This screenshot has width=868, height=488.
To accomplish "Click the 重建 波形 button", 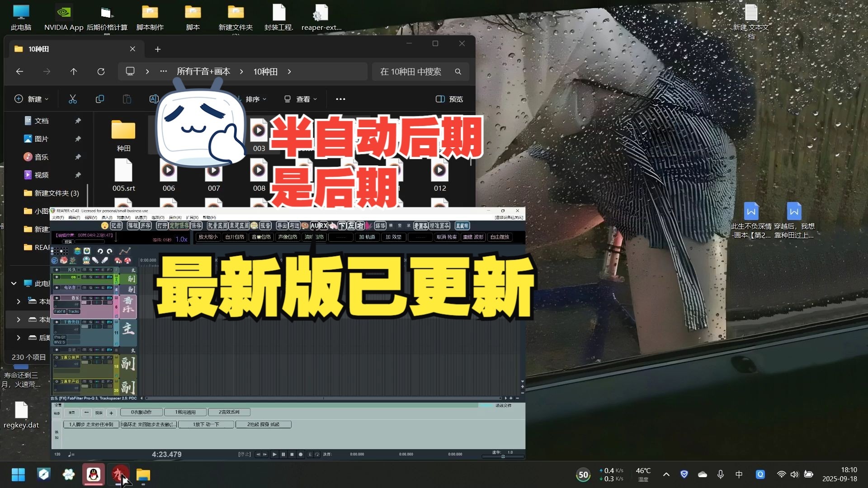I will 473,237.
